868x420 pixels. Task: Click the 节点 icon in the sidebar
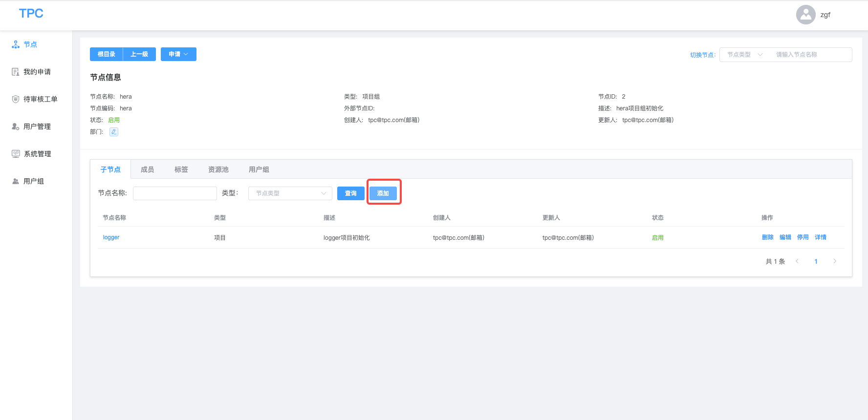(16, 44)
